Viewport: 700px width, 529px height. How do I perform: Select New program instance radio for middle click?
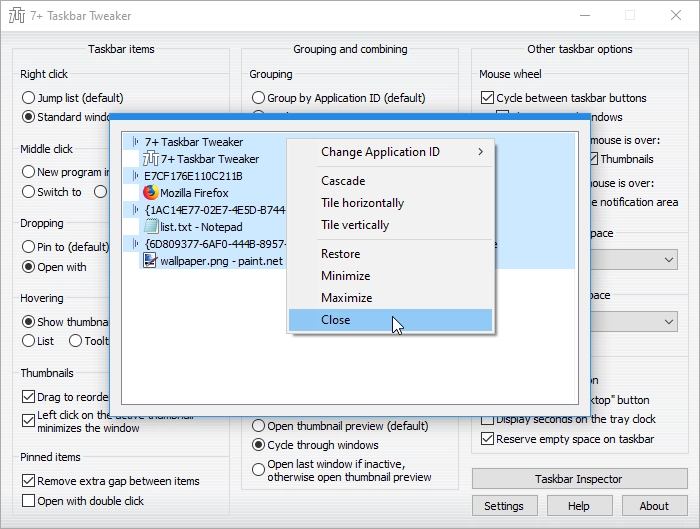click(x=28, y=172)
